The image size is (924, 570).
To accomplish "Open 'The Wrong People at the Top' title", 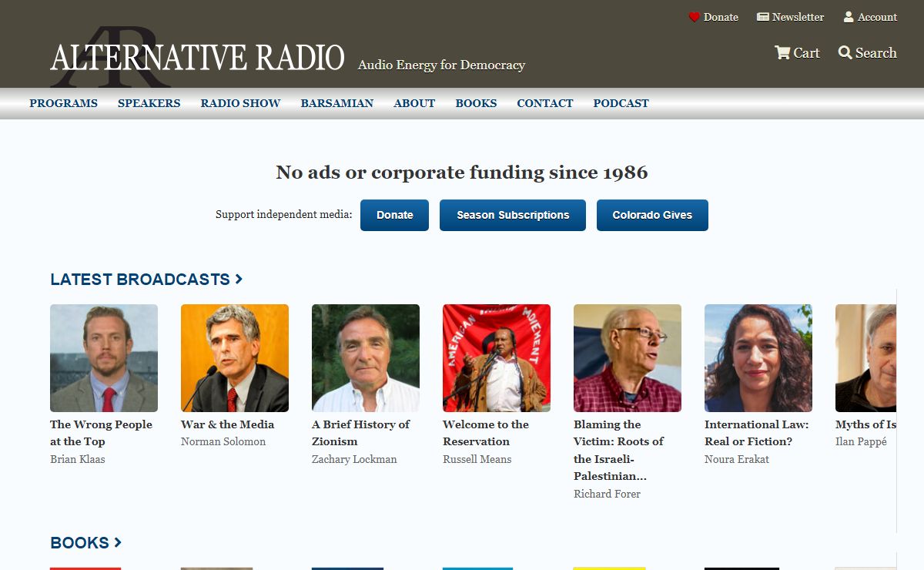I will click(x=101, y=433).
